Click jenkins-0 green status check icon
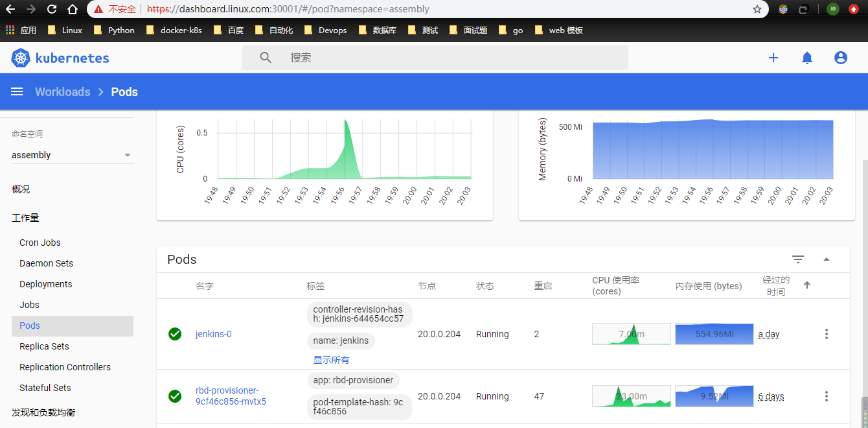 coord(174,334)
